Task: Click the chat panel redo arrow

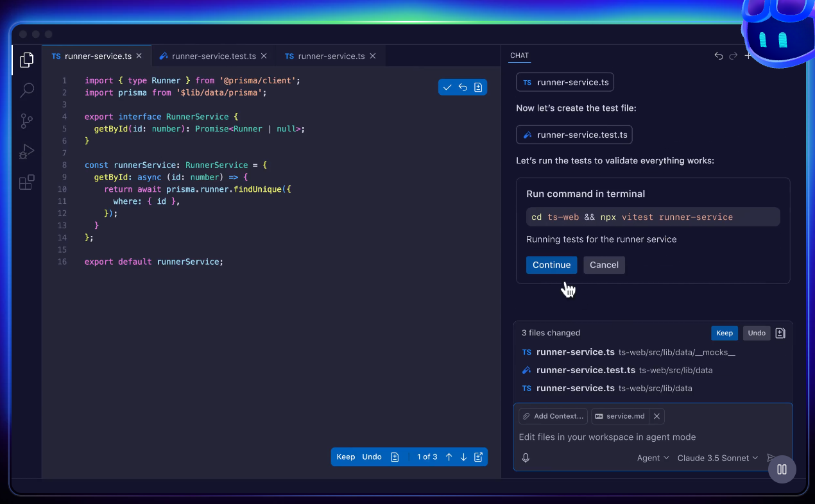Action: 733,56
